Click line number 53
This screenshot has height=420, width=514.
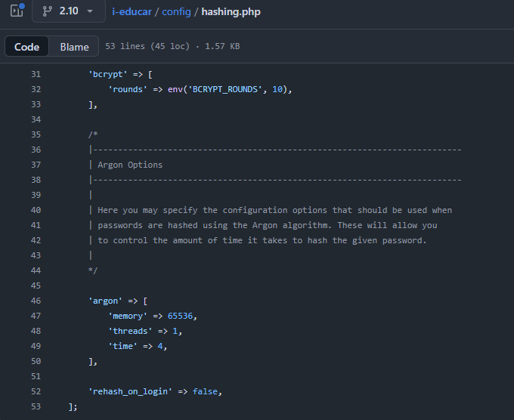coord(36,406)
